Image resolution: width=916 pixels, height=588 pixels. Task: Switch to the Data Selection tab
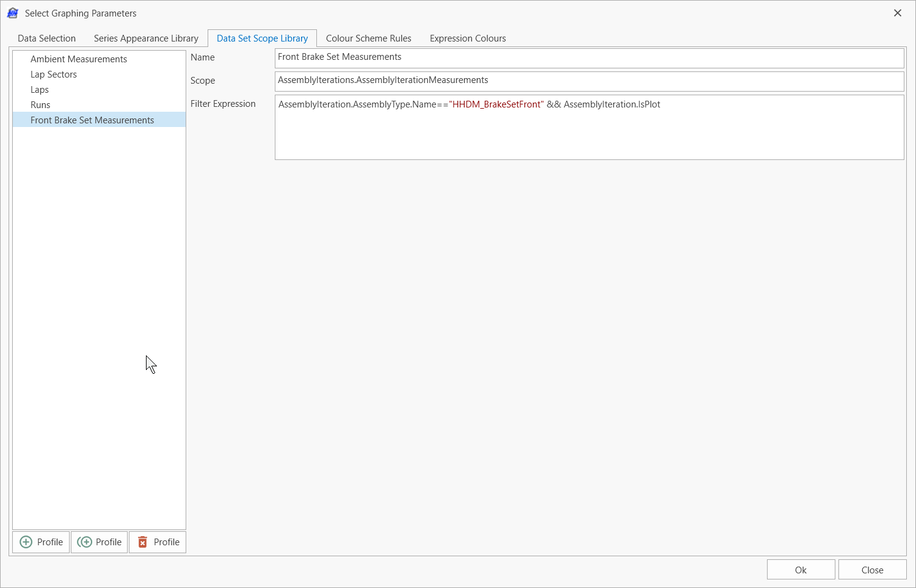[46, 38]
